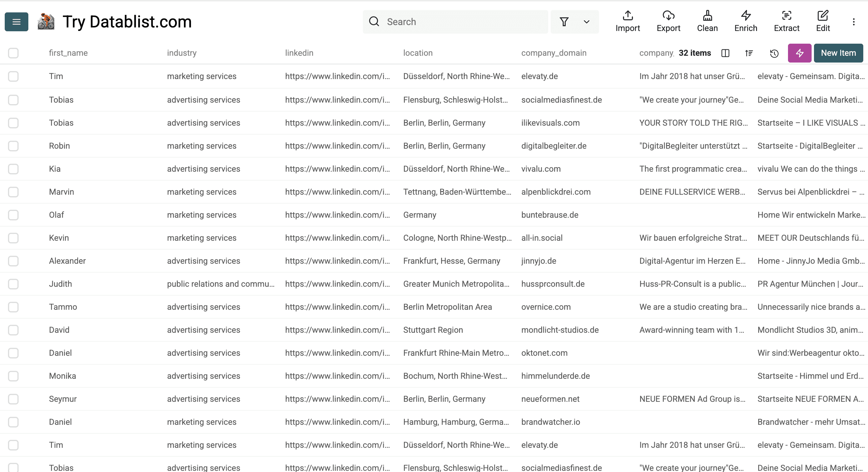Run the magenta lightning automation action
The height and width of the screenshot is (472, 868).
800,53
